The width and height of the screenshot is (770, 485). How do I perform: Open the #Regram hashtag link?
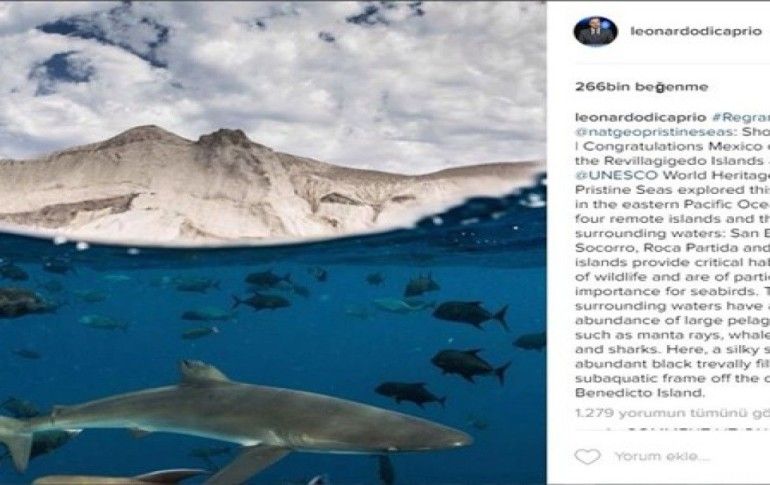click(x=737, y=117)
